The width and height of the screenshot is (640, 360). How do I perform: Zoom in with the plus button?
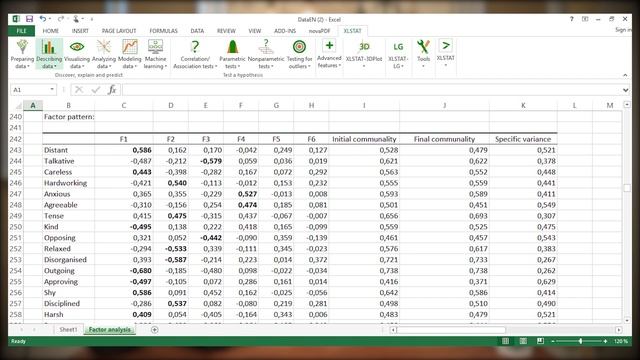pyautogui.click(x=605, y=341)
